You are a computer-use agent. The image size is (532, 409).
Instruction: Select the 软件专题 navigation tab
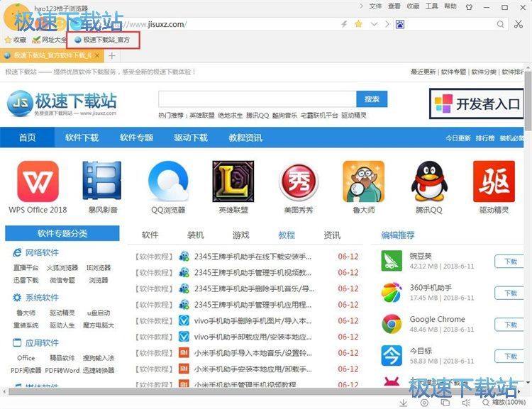point(136,138)
